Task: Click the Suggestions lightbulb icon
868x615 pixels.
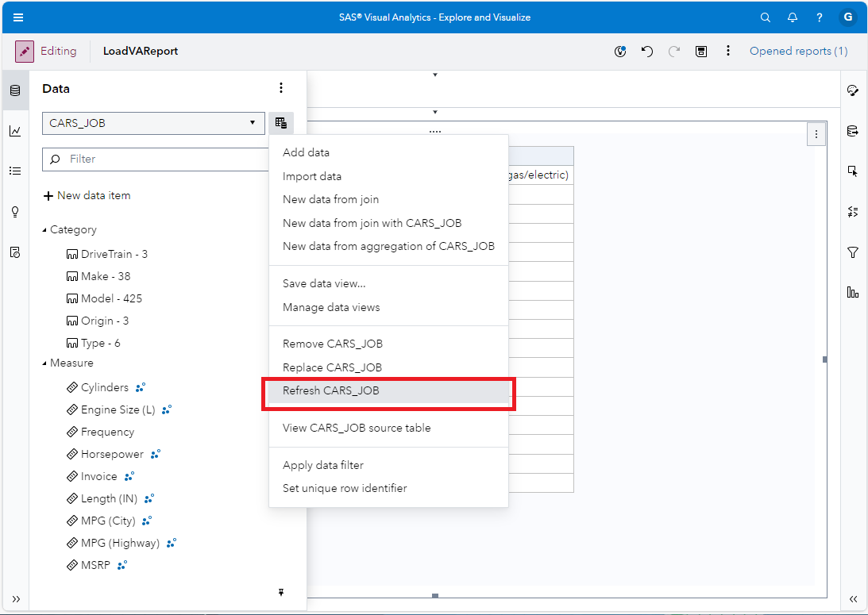Action: 16,211
